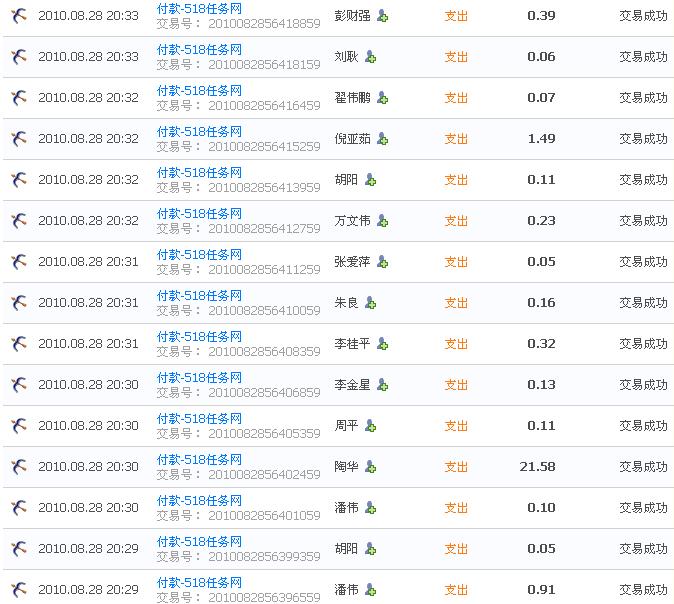Click transaction icon on the 0.39 row
The image size is (674, 604).
point(19,16)
